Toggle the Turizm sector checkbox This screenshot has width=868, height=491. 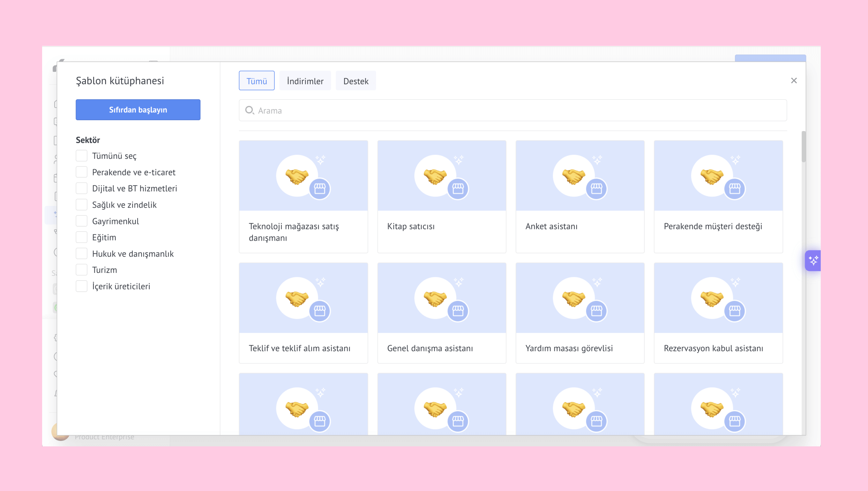pos(81,270)
